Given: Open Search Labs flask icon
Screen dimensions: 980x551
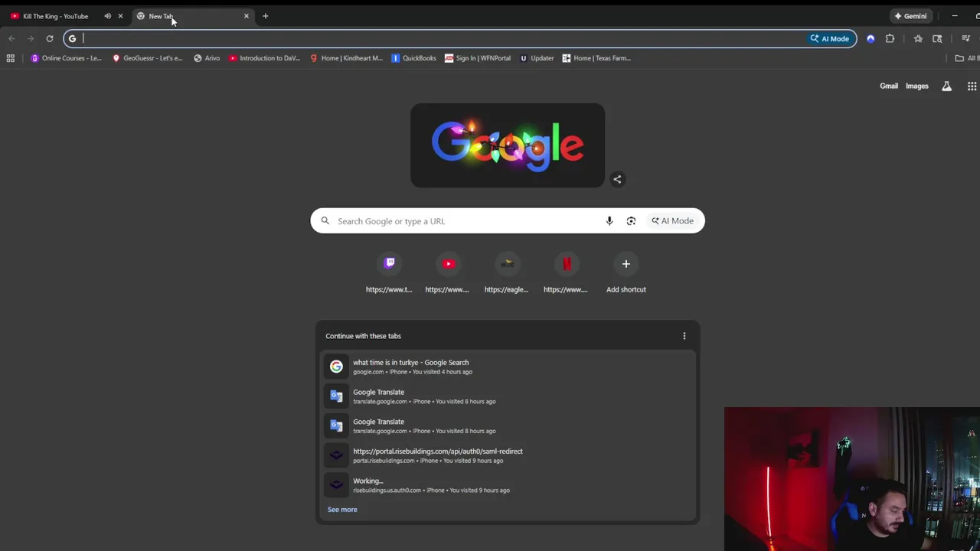Looking at the screenshot, I should coord(947,86).
